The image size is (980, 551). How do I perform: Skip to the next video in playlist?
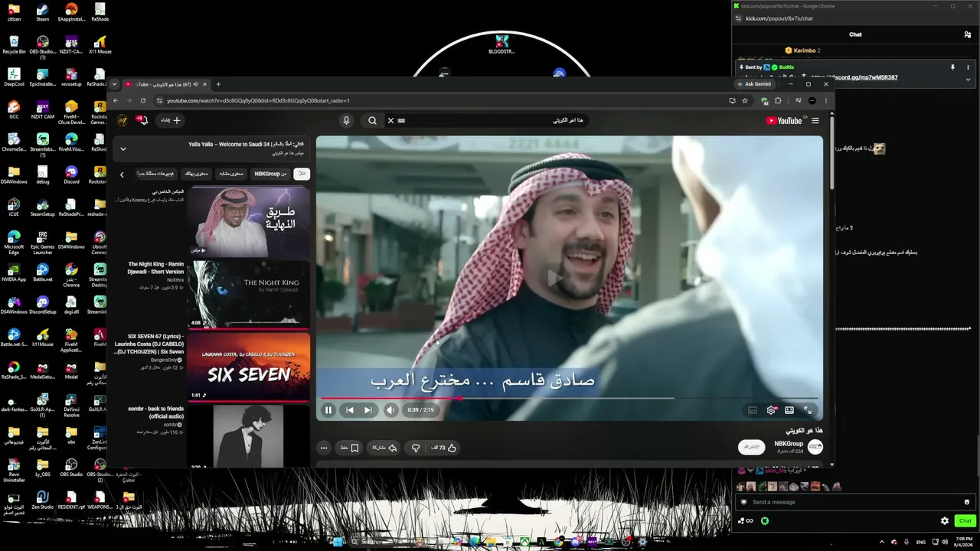pyautogui.click(x=368, y=410)
